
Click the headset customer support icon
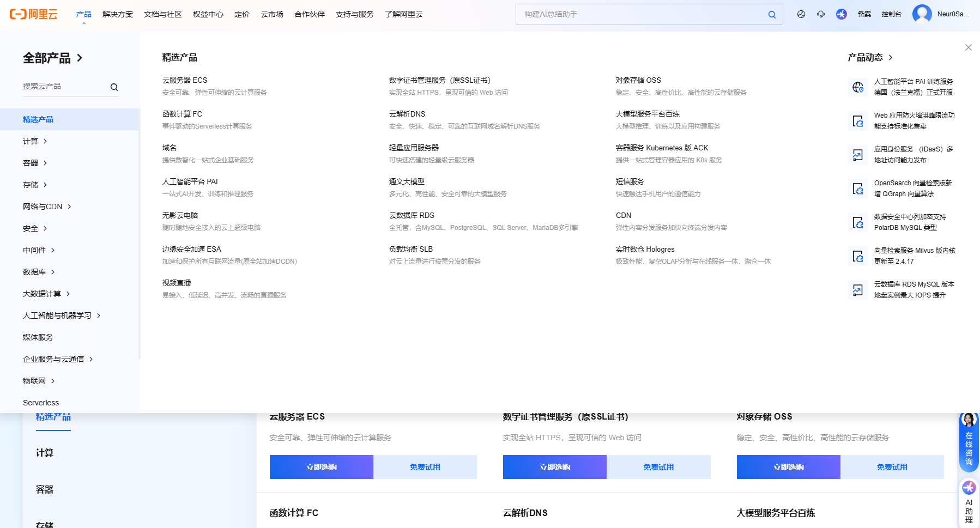(x=821, y=14)
